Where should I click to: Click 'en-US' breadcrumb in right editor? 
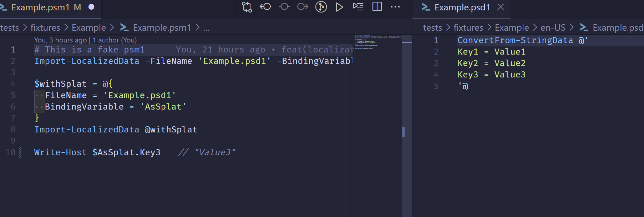point(553,27)
